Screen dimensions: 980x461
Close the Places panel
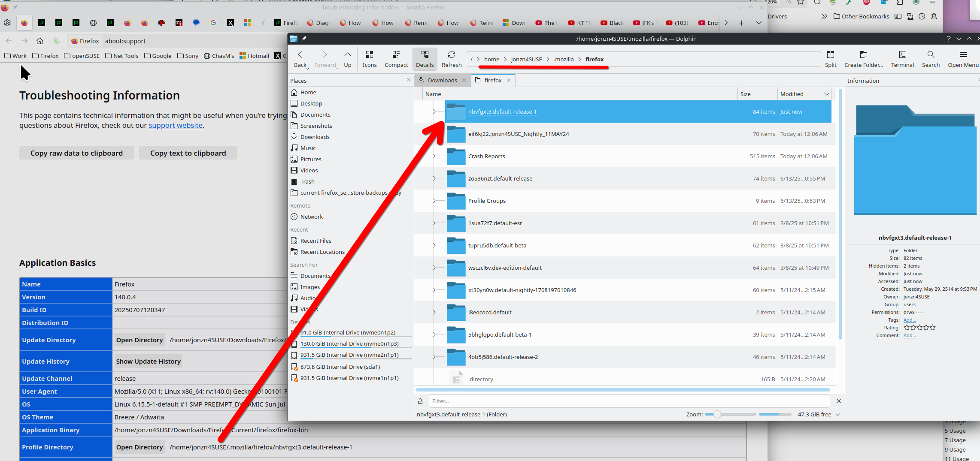coord(409,80)
